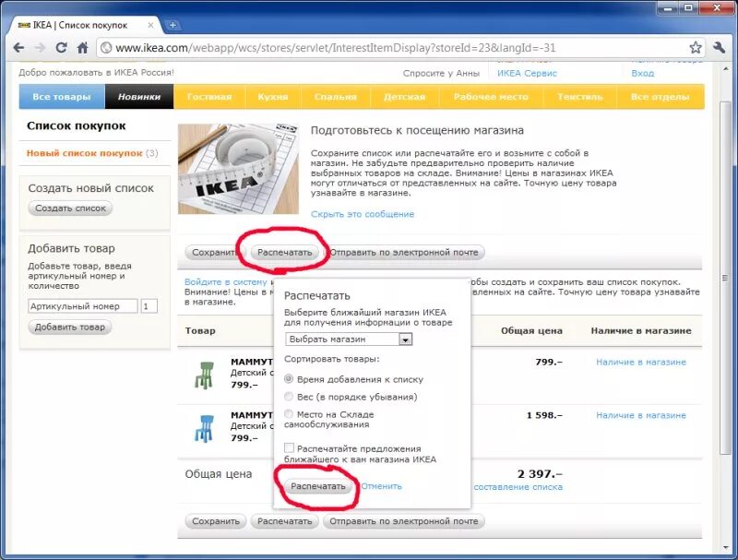Open the Рабочее место department tab
Viewport: 738px width, 560px height.
coord(491,97)
